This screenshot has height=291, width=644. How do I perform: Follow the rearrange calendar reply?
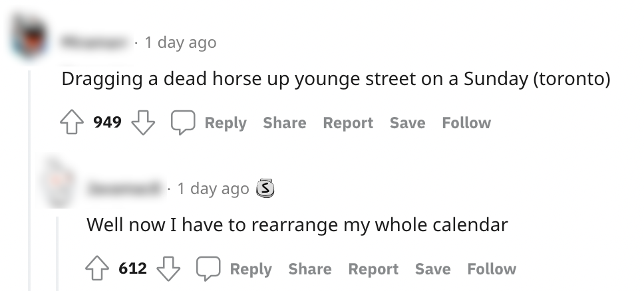(492, 269)
